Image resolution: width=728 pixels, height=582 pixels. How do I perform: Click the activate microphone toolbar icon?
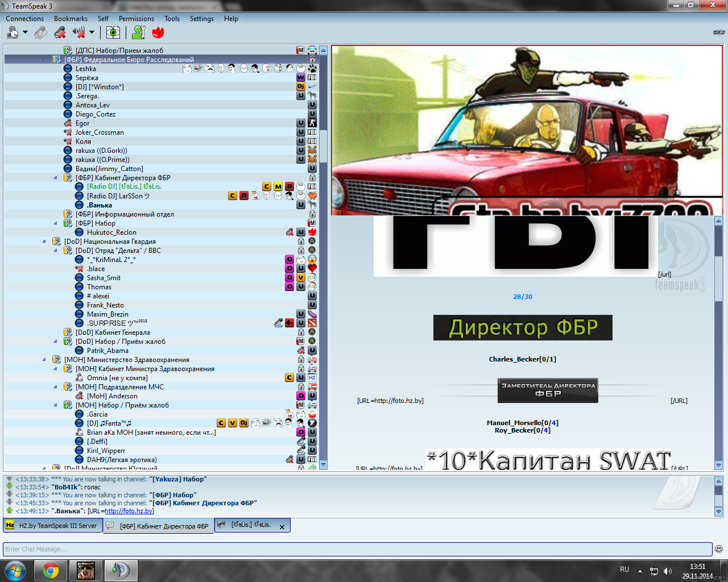click(x=40, y=32)
